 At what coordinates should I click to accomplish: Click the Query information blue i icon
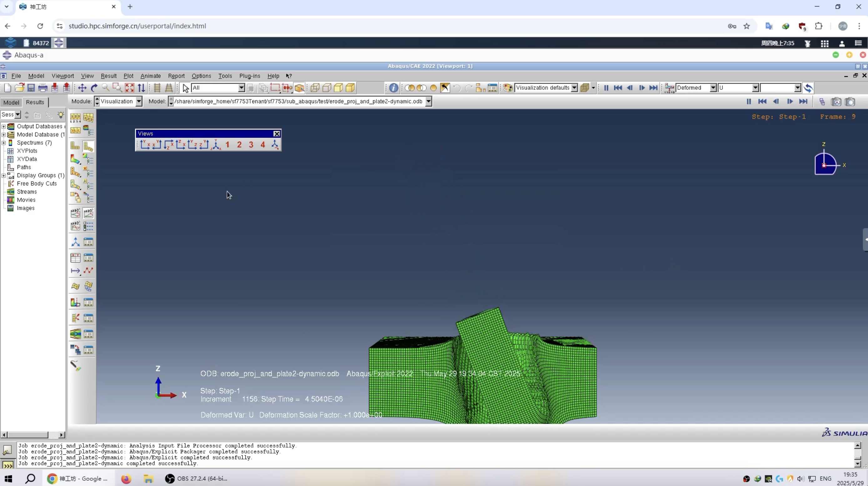click(x=393, y=88)
